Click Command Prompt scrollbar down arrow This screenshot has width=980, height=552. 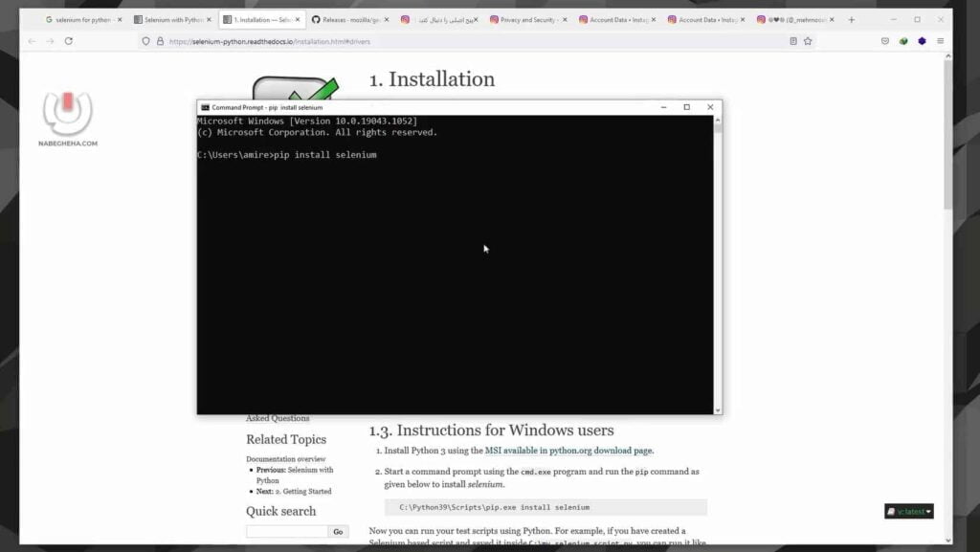click(718, 410)
